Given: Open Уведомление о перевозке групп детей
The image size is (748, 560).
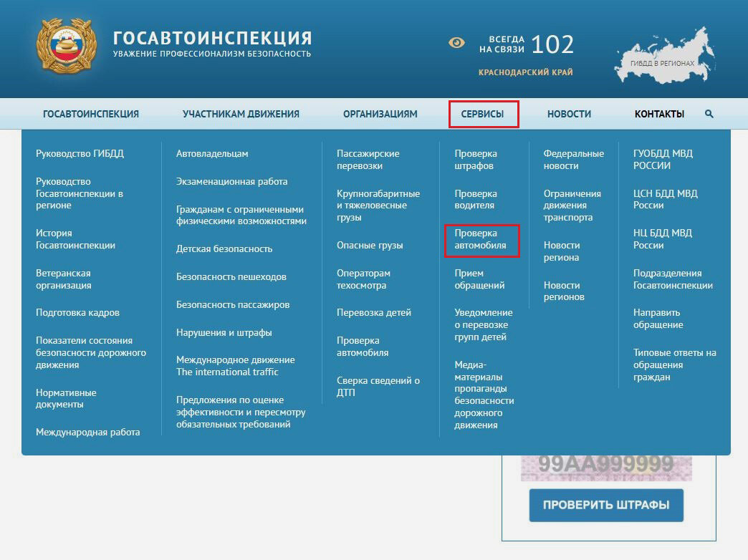Looking at the screenshot, I should pos(483,324).
